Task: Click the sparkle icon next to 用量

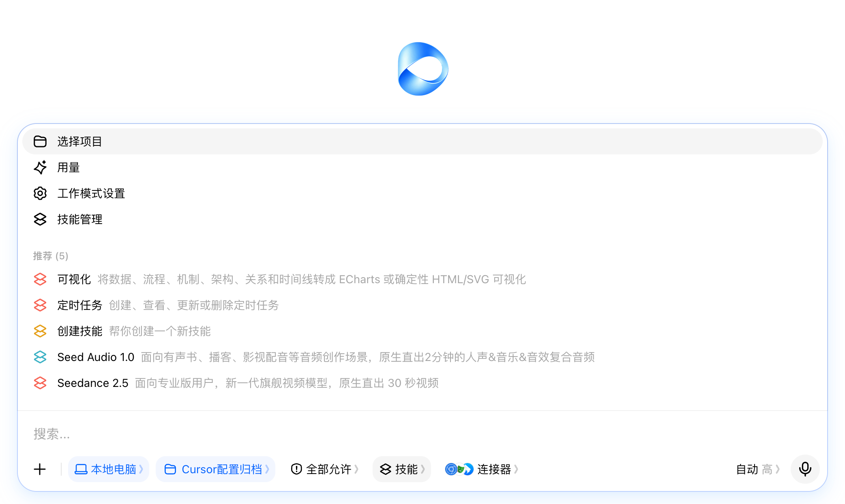Action: coord(40,167)
